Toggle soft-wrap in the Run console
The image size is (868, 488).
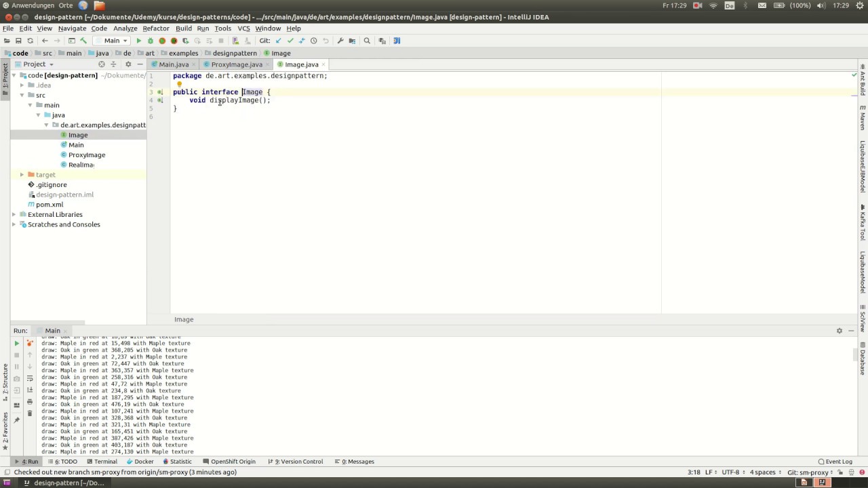[x=30, y=378]
